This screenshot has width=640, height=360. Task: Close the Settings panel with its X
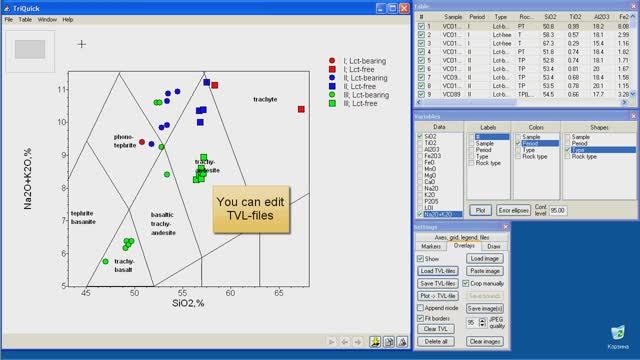[505, 227]
